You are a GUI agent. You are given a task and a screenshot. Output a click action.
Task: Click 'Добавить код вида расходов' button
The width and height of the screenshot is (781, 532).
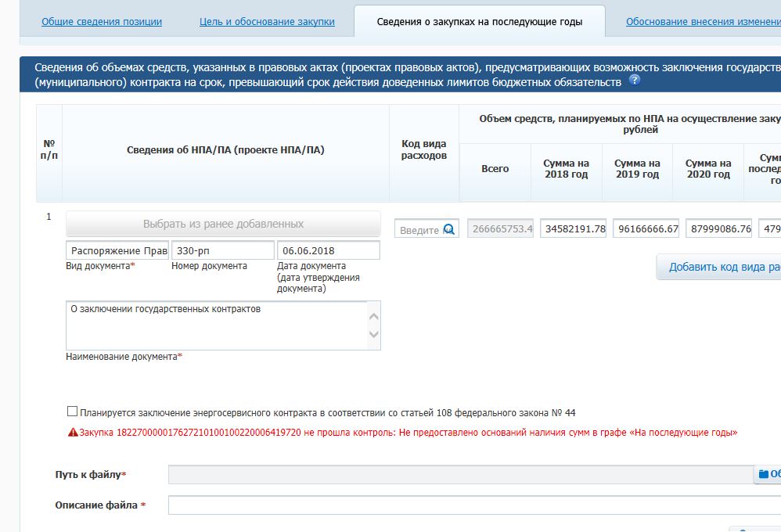[x=720, y=267]
